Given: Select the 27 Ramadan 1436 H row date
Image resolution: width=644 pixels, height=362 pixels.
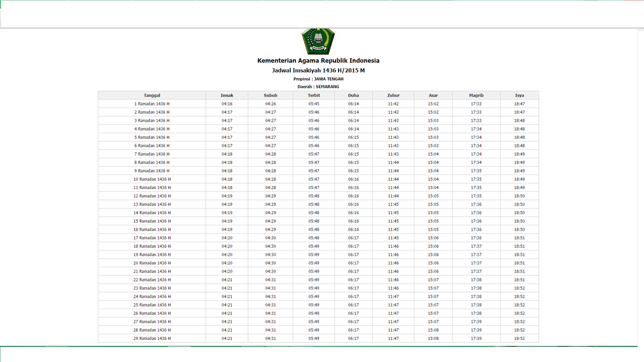Looking at the screenshot, I should (x=152, y=322).
